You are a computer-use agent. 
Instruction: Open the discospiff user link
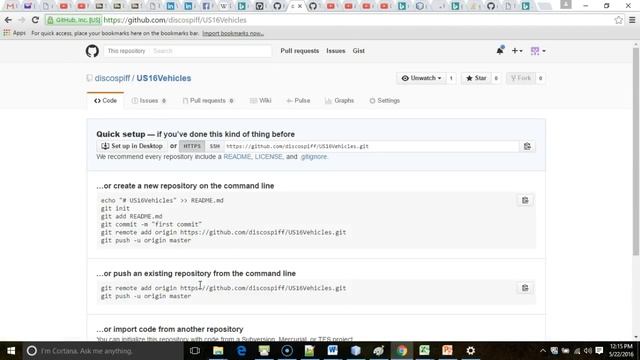tap(112, 78)
